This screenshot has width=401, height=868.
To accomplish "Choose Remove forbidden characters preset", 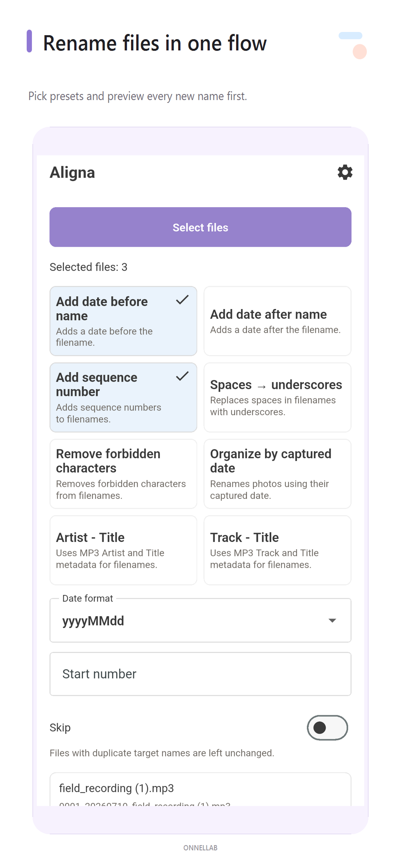I will [123, 474].
